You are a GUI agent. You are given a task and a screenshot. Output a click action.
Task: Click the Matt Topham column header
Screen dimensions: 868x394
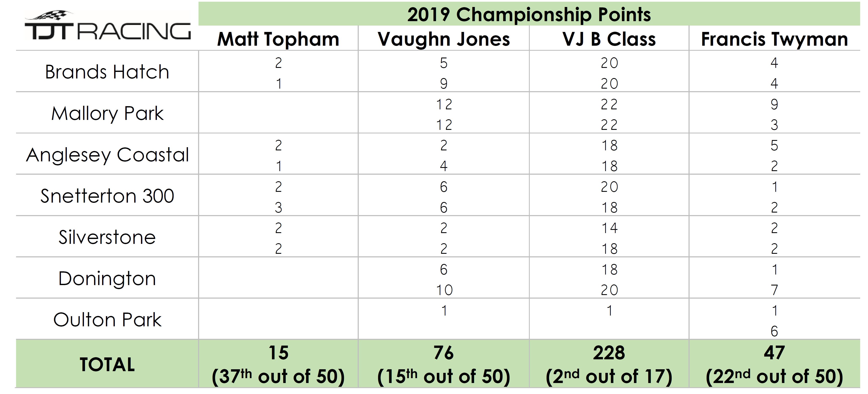click(x=278, y=39)
